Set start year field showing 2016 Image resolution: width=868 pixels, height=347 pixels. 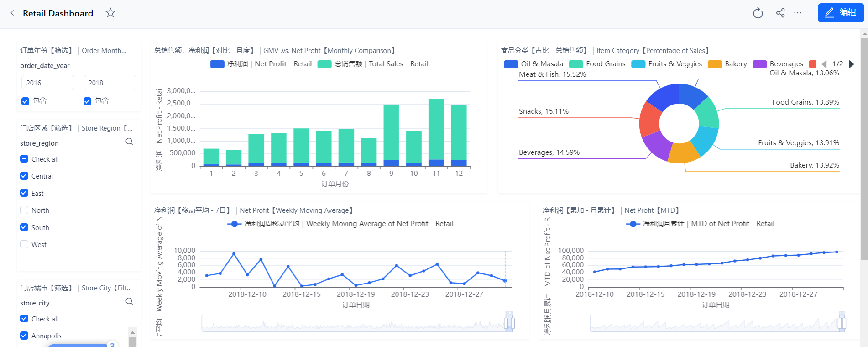(x=47, y=83)
